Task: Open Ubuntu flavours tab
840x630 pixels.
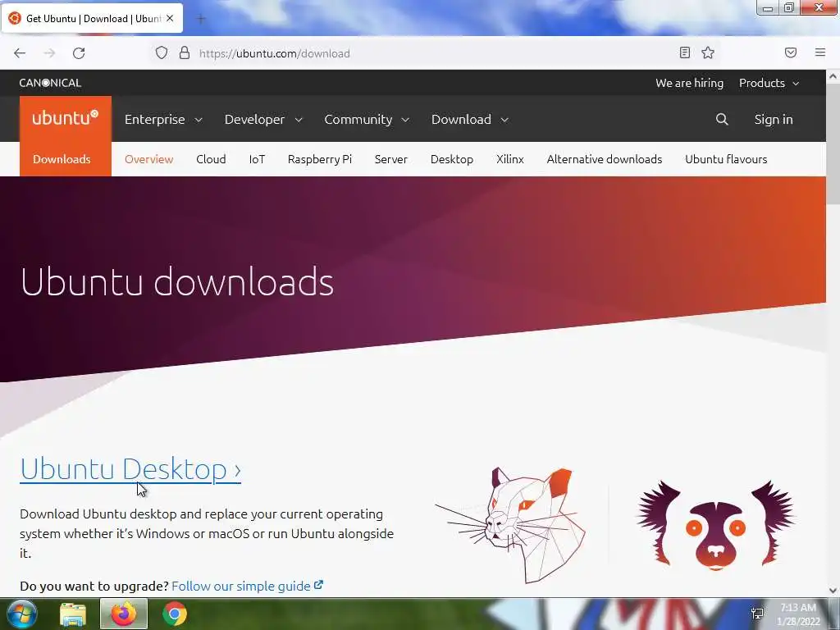Action: pyautogui.click(x=726, y=159)
